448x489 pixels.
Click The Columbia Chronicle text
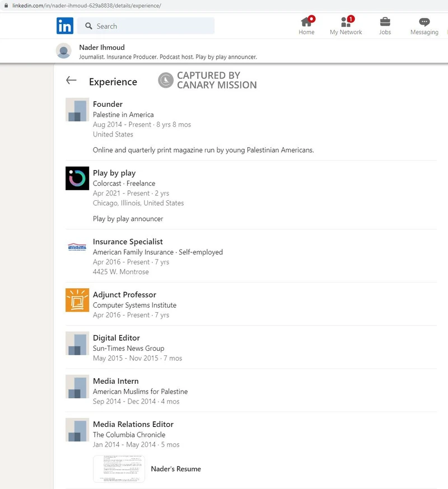(x=129, y=435)
